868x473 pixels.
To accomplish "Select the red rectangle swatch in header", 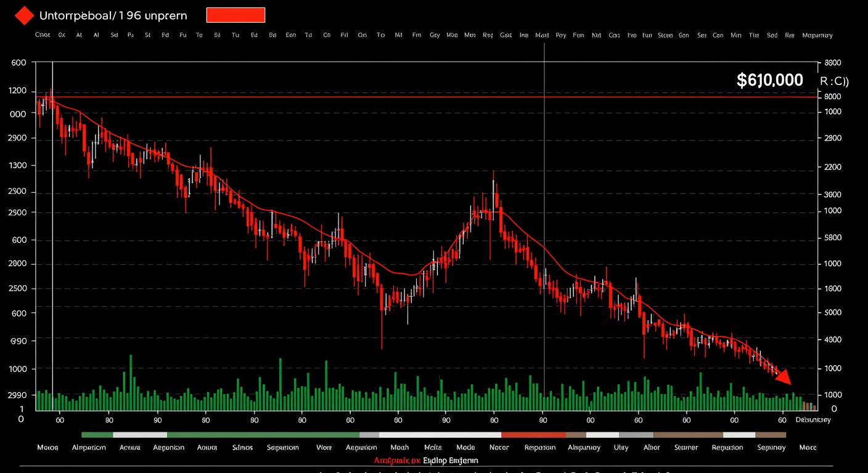I will pyautogui.click(x=235, y=15).
